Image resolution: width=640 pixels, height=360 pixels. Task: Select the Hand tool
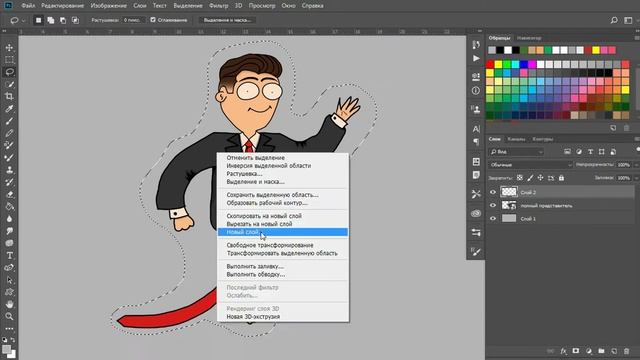pyautogui.click(x=9, y=304)
